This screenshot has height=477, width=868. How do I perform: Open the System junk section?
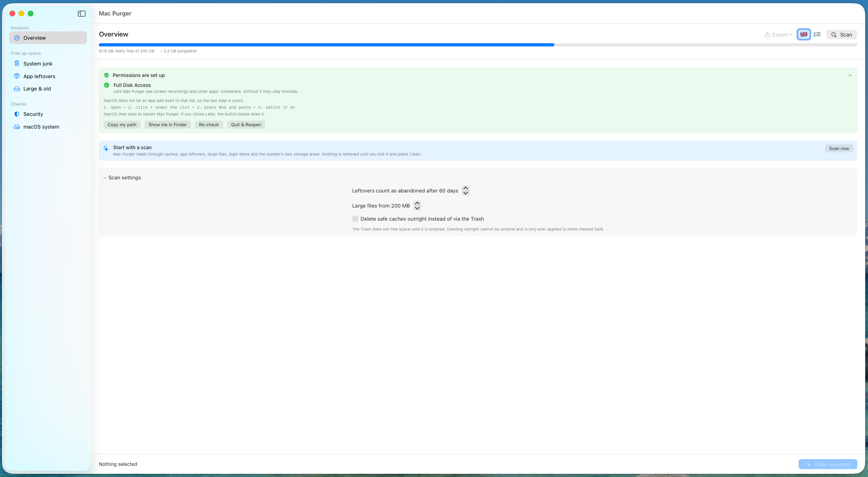tap(48, 63)
